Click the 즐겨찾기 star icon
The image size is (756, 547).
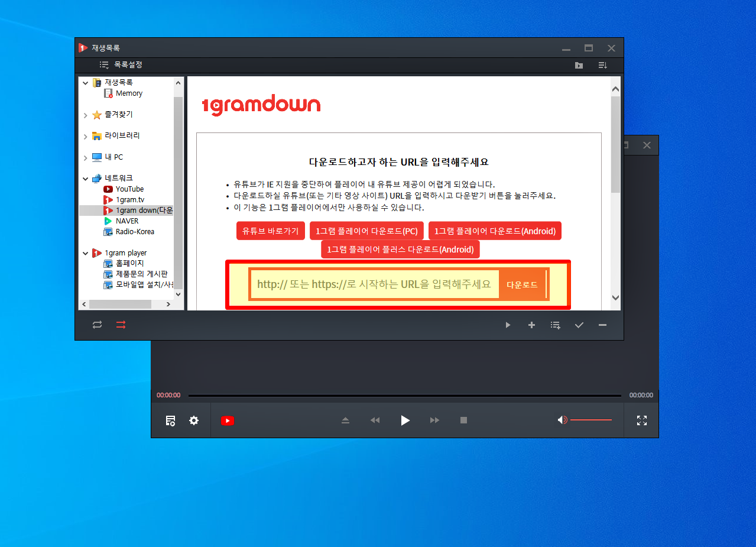click(x=97, y=115)
